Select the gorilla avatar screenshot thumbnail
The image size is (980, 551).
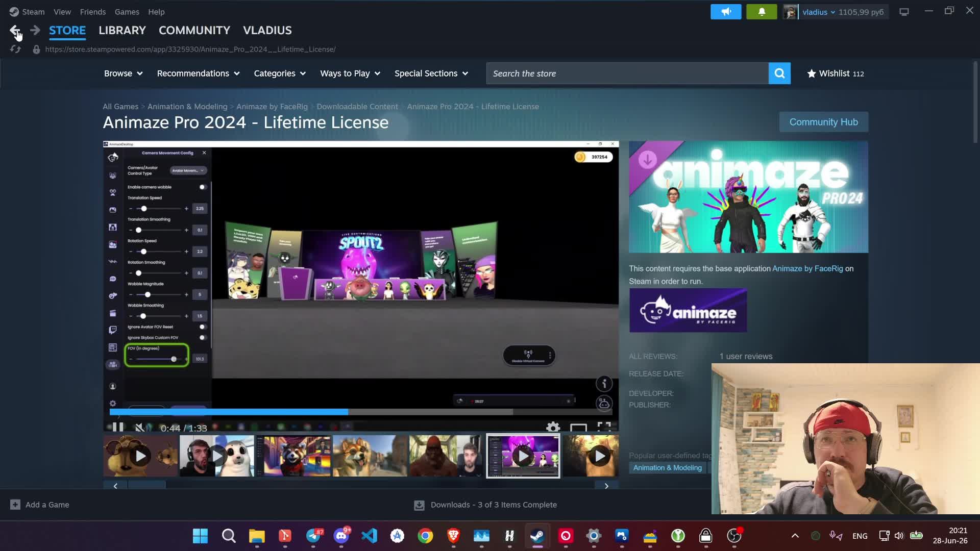[x=447, y=456]
